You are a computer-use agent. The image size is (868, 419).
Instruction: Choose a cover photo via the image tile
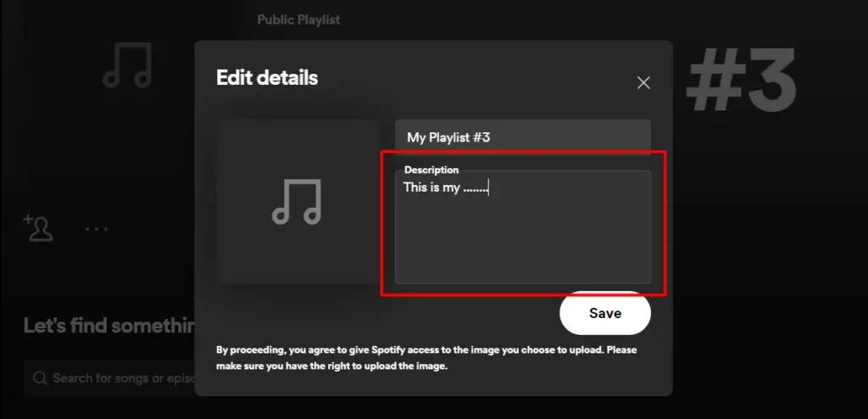coord(298,201)
